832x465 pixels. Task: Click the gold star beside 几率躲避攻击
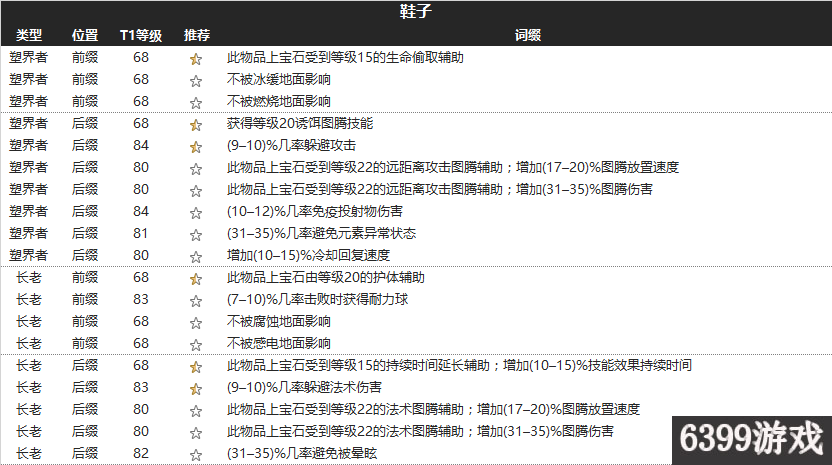coord(196,147)
